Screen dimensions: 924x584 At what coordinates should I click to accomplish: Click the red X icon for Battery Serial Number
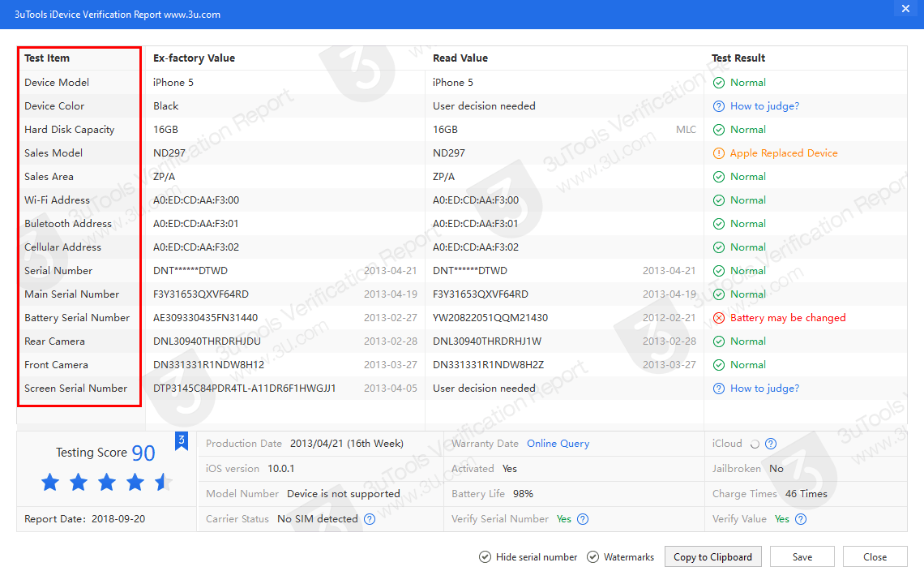coord(718,318)
